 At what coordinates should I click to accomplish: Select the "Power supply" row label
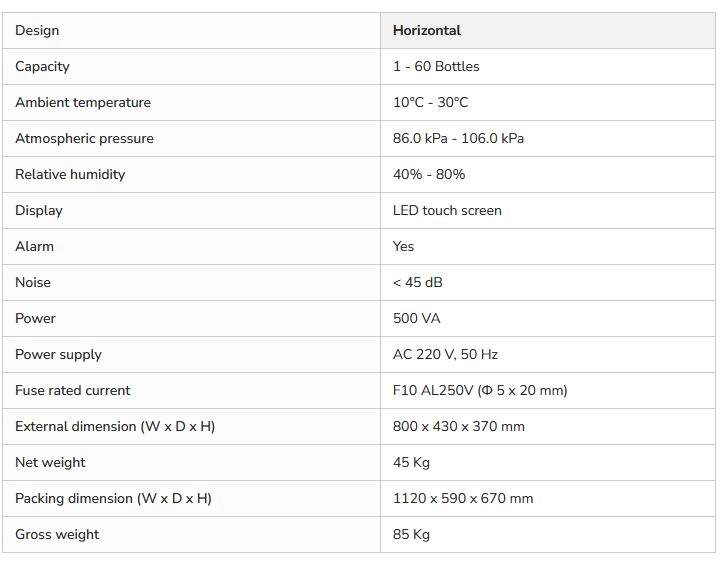pos(58,355)
